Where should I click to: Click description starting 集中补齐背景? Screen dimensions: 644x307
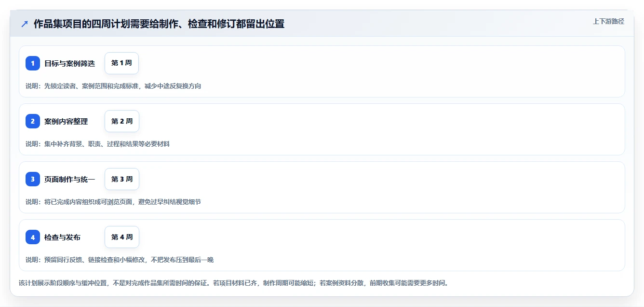coord(97,144)
